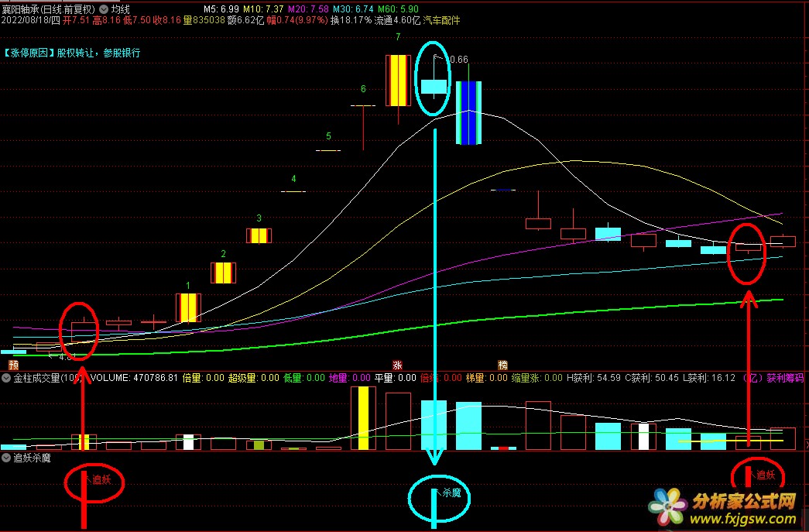This screenshot has height=532, width=809.
Task: Select the yellow candle labeled 2
Action: [224, 273]
